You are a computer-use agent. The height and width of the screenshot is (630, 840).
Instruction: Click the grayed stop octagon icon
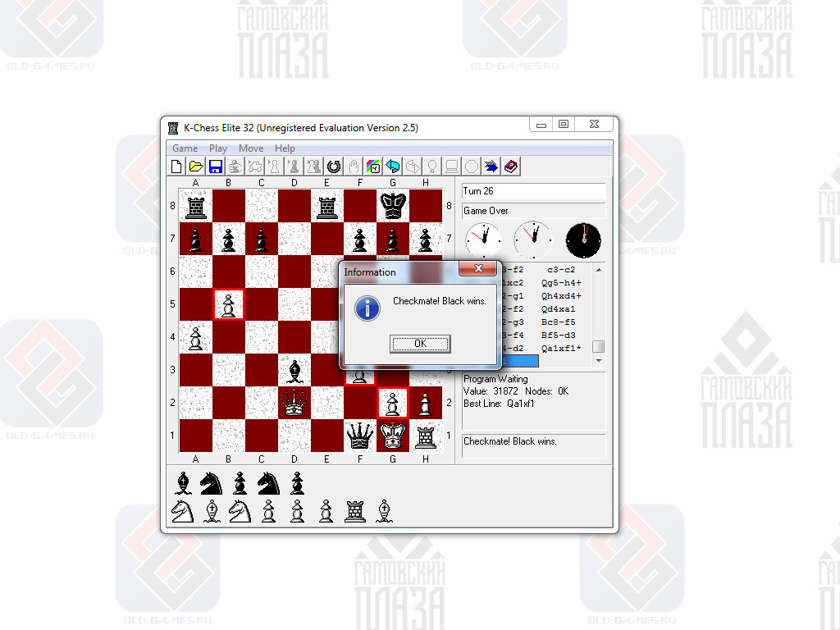point(472,167)
